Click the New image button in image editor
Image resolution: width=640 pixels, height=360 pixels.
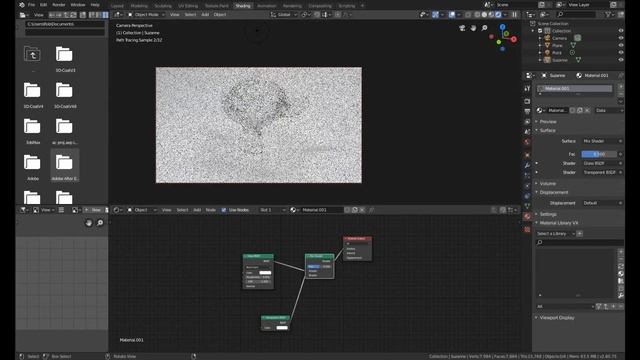click(x=94, y=210)
